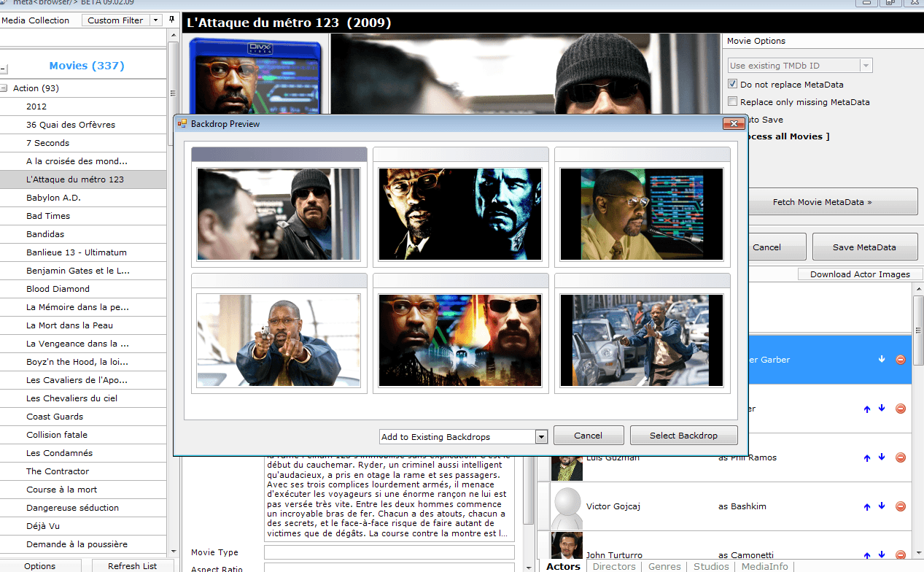This screenshot has height=572, width=924.
Task: Select The Contractor in movie list
Action: [x=83, y=471]
